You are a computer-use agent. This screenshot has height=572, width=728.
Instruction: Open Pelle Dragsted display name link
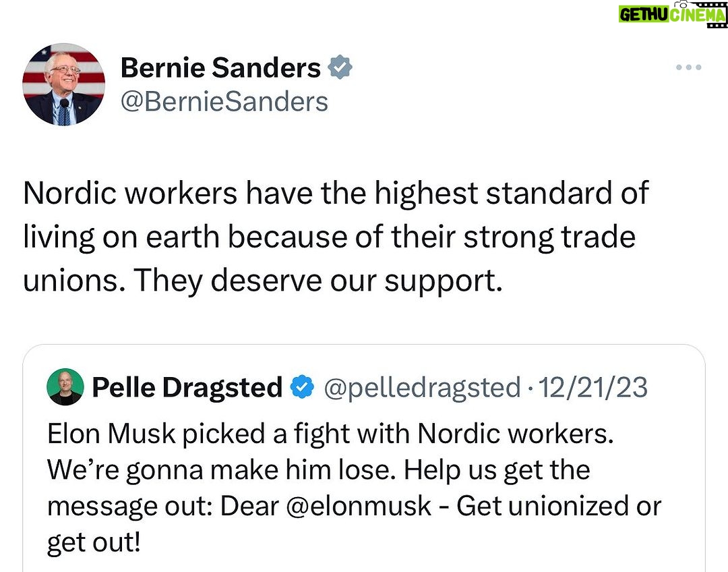pyautogui.click(x=187, y=388)
